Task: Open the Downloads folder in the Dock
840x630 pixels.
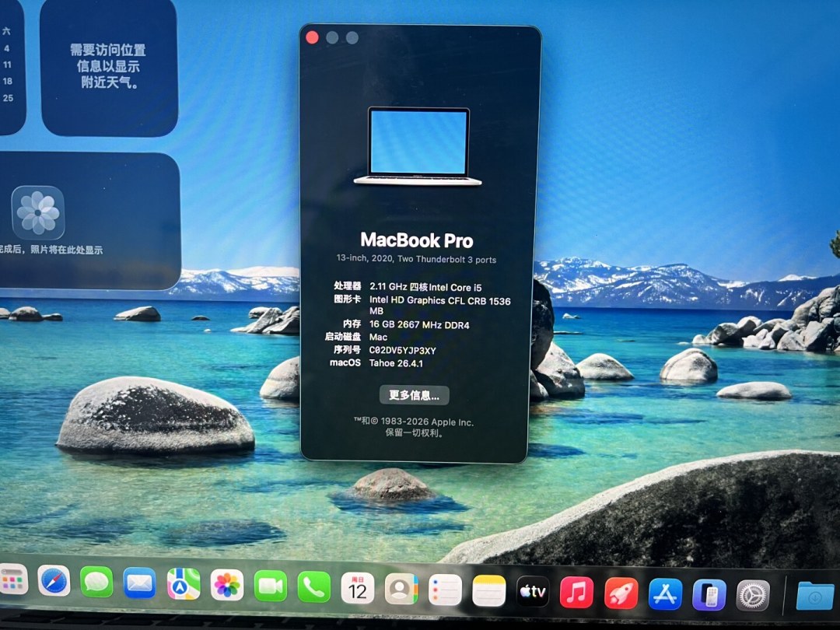Action: click(x=815, y=596)
